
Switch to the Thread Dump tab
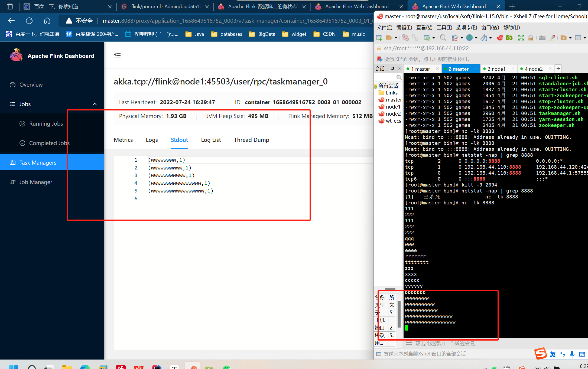(251, 140)
